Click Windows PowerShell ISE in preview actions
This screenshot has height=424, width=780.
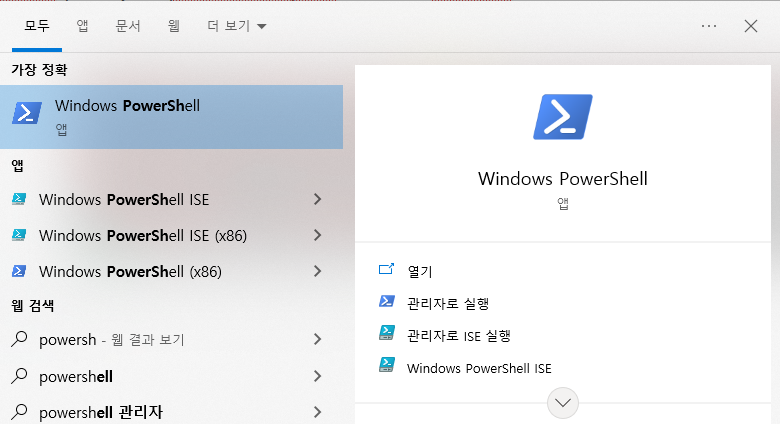pos(479,368)
